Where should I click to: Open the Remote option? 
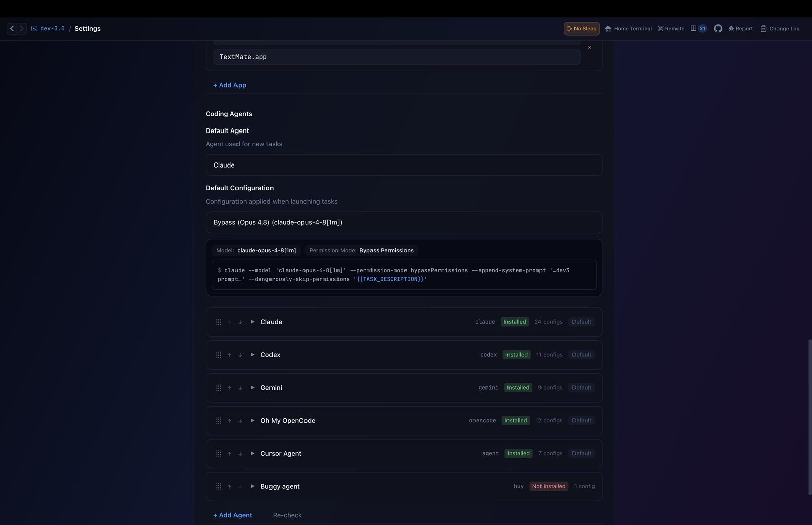(671, 29)
